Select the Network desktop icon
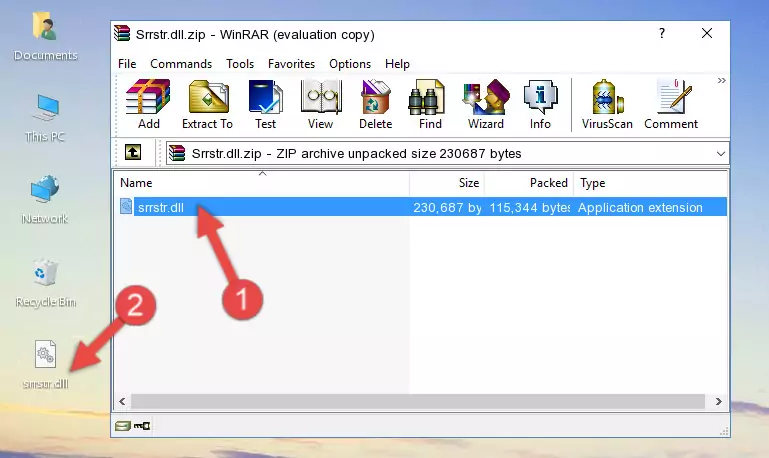 pos(45,200)
